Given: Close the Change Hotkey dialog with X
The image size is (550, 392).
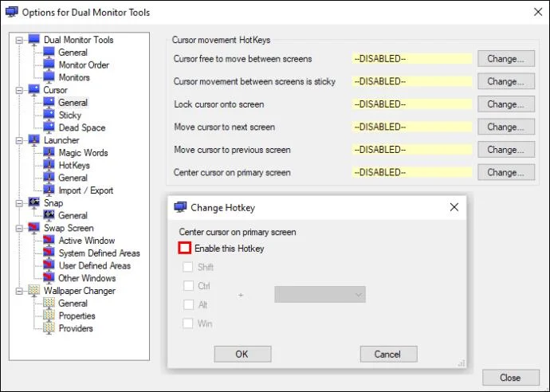Looking at the screenshot, I should (454, 207).
